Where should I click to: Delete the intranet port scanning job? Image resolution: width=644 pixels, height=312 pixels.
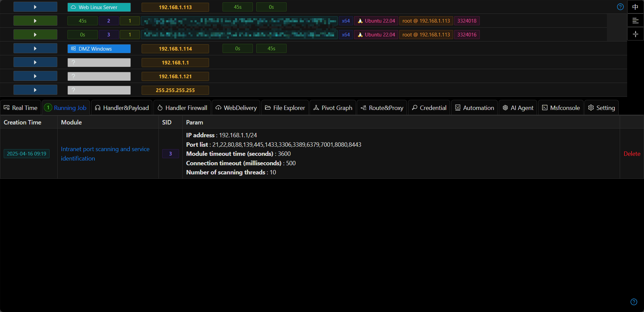pos(632,154)
